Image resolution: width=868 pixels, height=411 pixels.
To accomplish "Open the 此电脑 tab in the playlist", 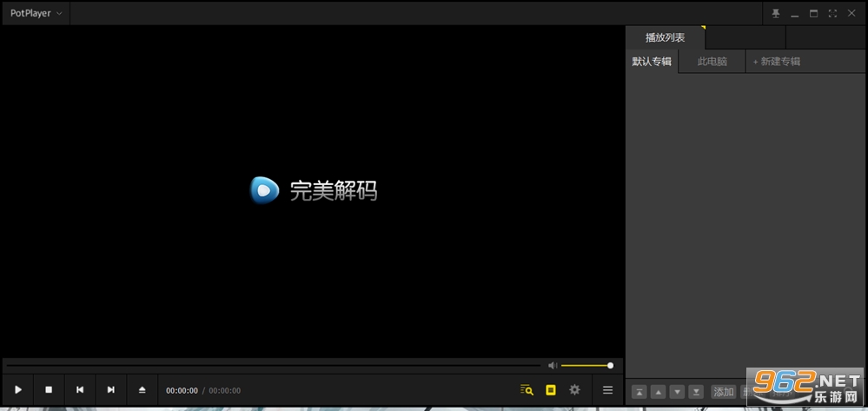I will (x=712, y=62).
